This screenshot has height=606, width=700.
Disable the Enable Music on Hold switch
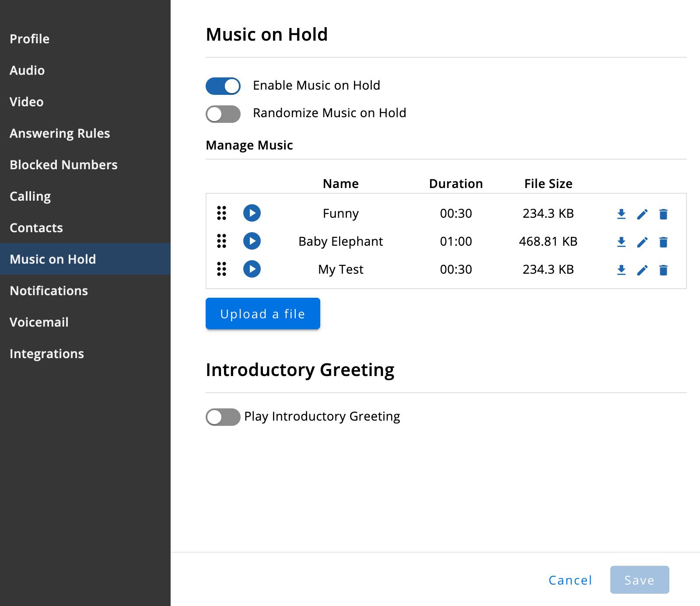pos(223,86)
